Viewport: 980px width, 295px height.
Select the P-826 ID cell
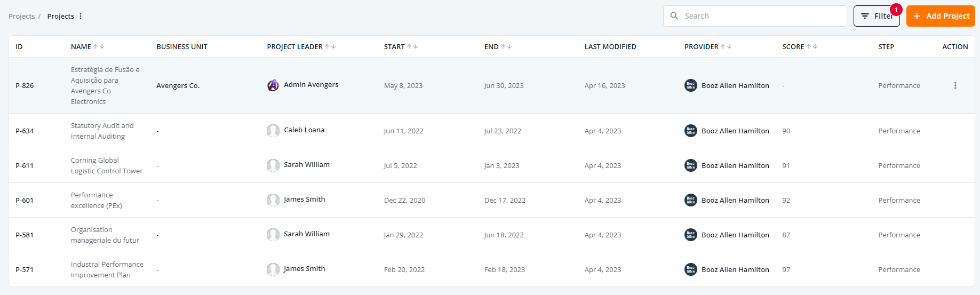[25, 85]
